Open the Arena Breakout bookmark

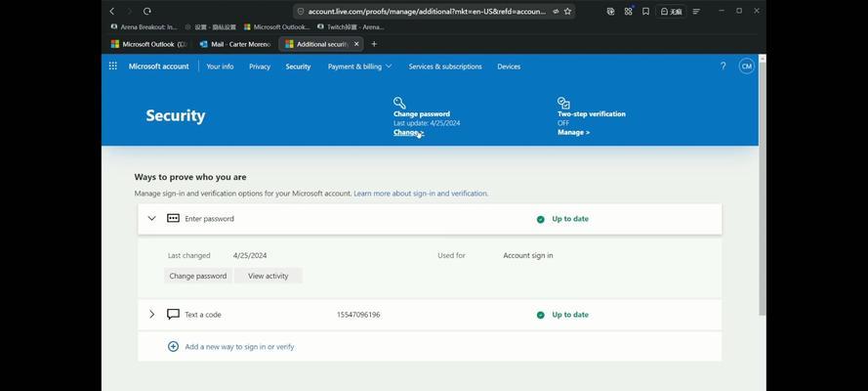click(x=145, y=26)
